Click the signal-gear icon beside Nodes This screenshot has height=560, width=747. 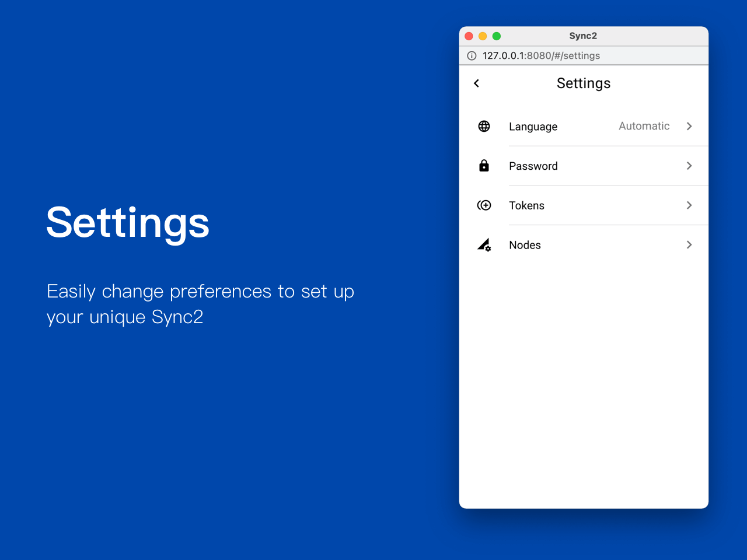[484, 245]
